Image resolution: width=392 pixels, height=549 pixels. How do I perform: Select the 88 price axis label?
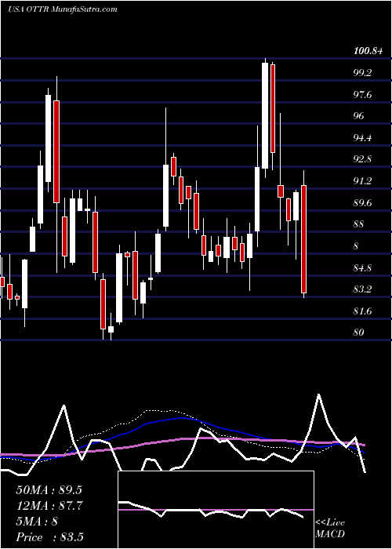[359, 224]
